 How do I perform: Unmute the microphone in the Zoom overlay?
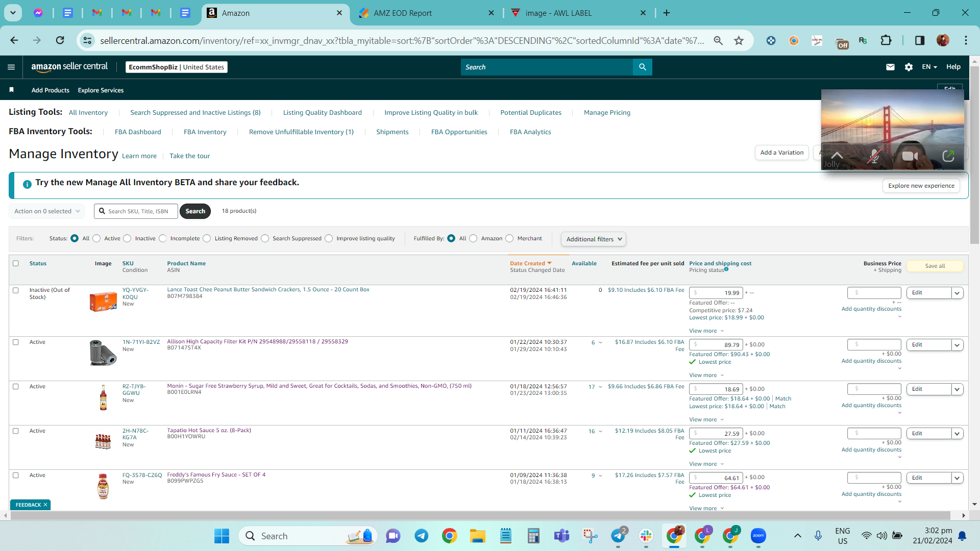(x=874, y=156)
